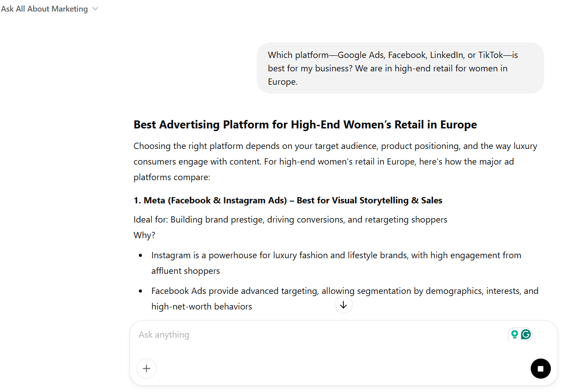Click the scroll-to-bottom down arrow
This screenshot has width=562, height=392.
[343, 305]
